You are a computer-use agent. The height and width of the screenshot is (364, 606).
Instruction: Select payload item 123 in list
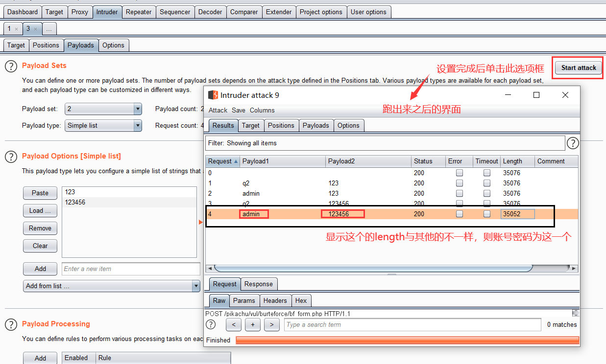tap(129, 192)
